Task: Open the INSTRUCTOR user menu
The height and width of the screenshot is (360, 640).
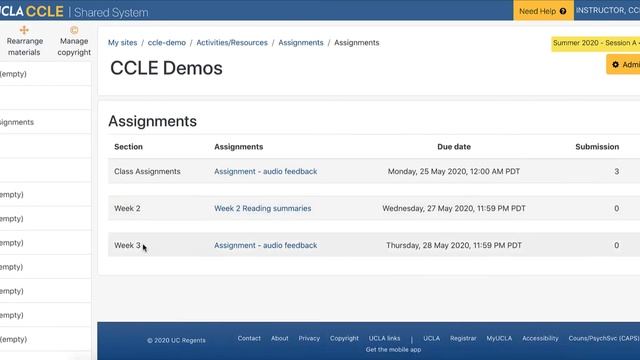Action: (608, 10)
